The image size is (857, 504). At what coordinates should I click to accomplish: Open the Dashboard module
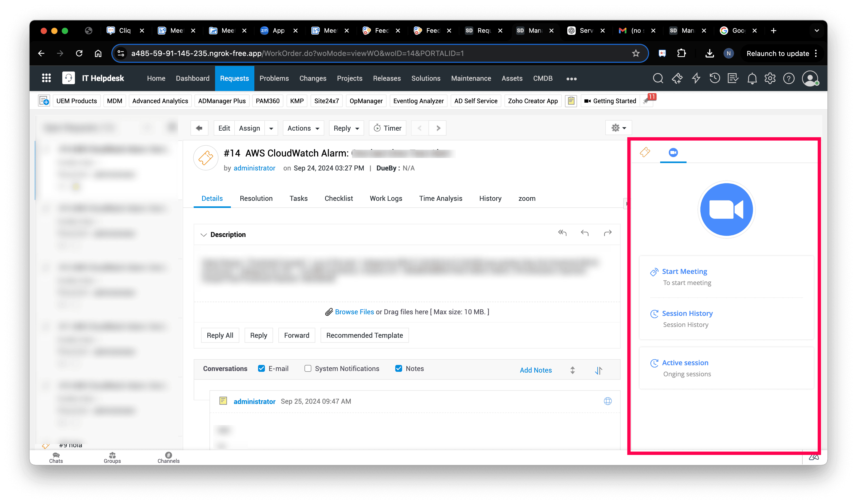coord(193,78)
